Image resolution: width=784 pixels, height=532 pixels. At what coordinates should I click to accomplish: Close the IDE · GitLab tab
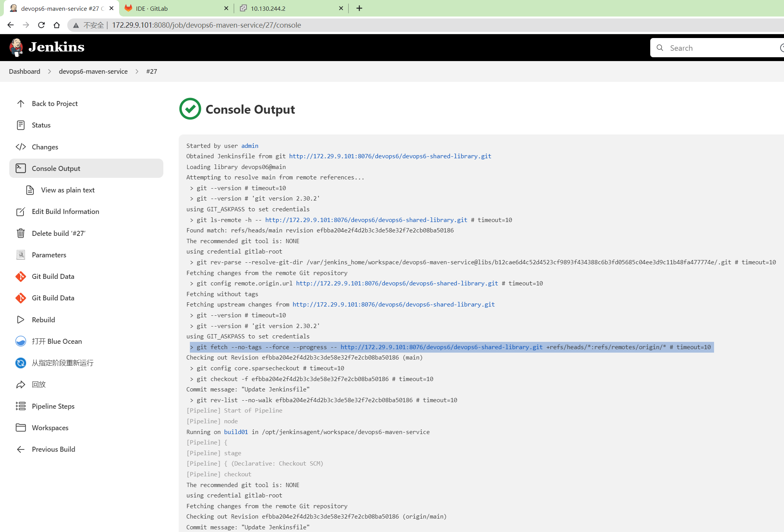(x=226, y=8)
